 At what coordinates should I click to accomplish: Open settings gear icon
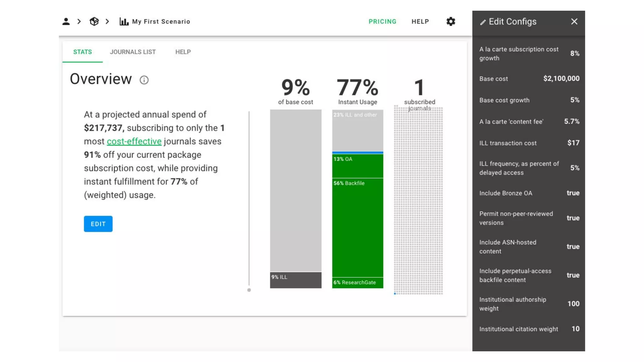pyautogui.click(x=451, y=21)
